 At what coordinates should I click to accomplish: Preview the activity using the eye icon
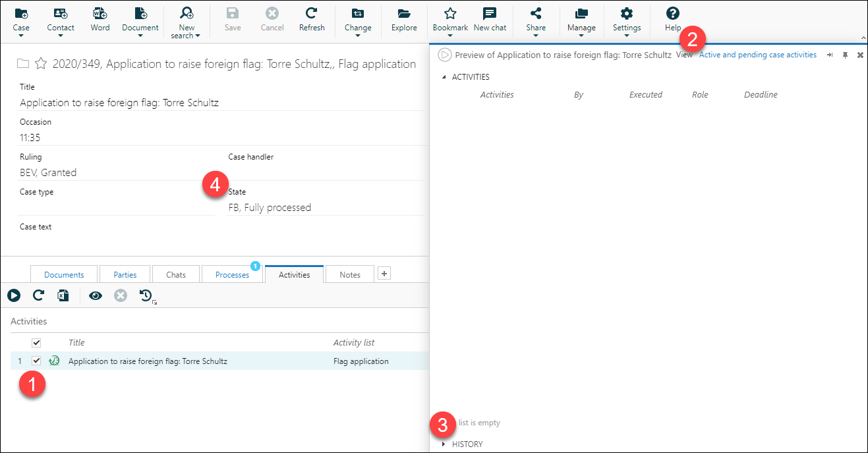(95, 295)
